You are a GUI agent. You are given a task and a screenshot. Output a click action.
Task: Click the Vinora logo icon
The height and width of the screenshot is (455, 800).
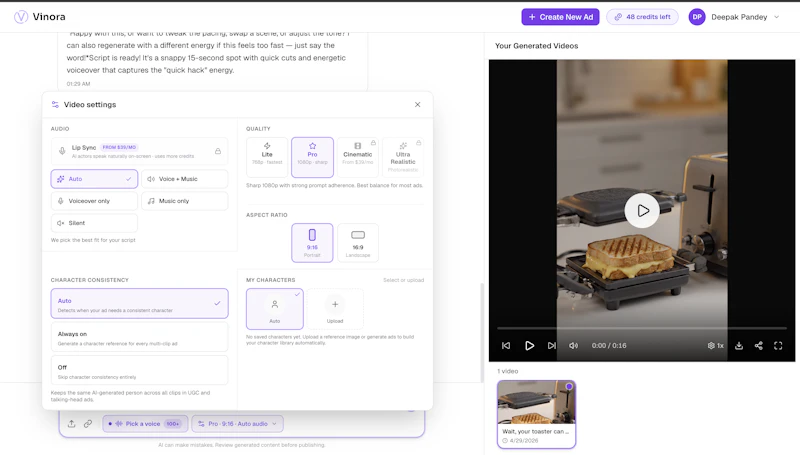point(20,17)
